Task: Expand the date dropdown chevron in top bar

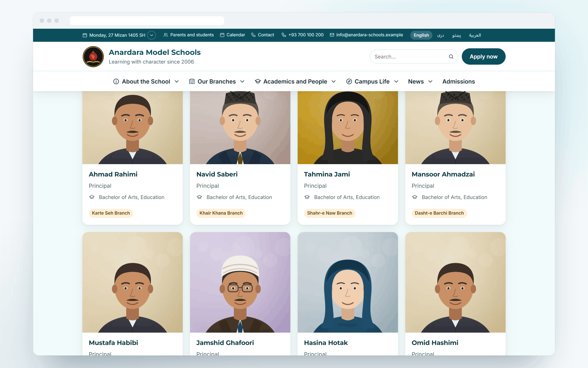Action: click(x=152, y=35)
